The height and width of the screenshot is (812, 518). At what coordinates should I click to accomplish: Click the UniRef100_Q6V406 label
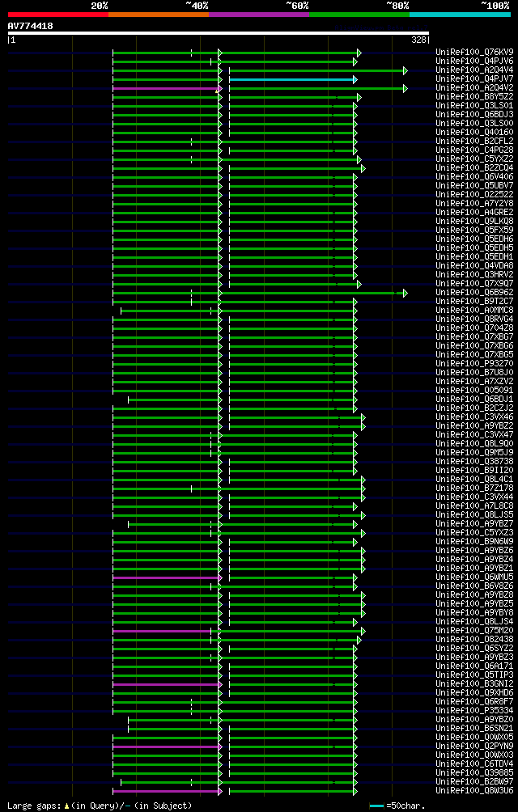click(x=474, y=176)
